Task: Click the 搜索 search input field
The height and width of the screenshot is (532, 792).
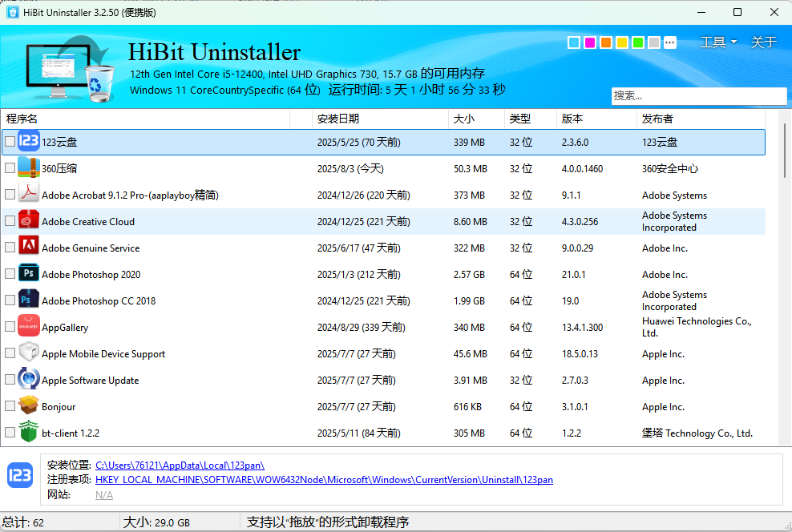Action: click(699, 96)
